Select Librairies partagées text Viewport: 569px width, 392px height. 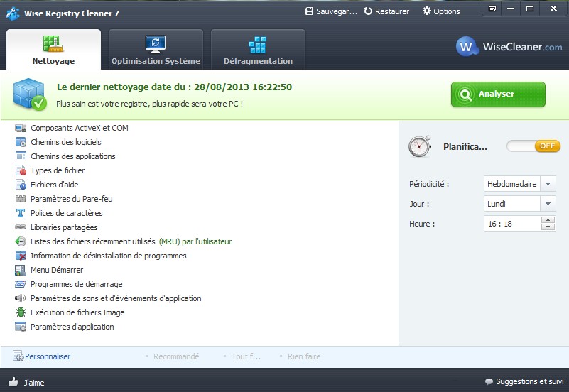coord(64,227)
